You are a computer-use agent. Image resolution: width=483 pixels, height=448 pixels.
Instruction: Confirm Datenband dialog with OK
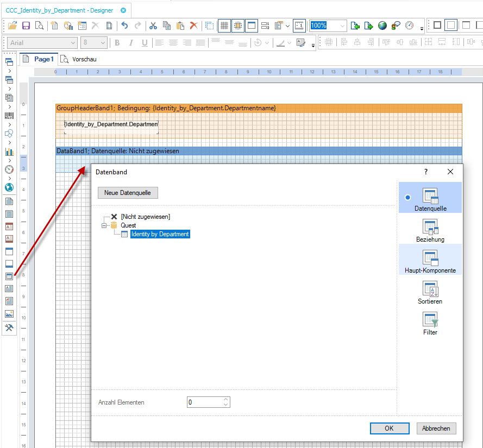(x=390, y=428)
